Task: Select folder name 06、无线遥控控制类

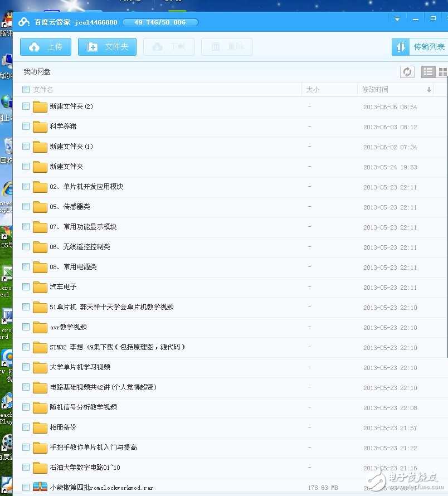Action: click(80, 246)
